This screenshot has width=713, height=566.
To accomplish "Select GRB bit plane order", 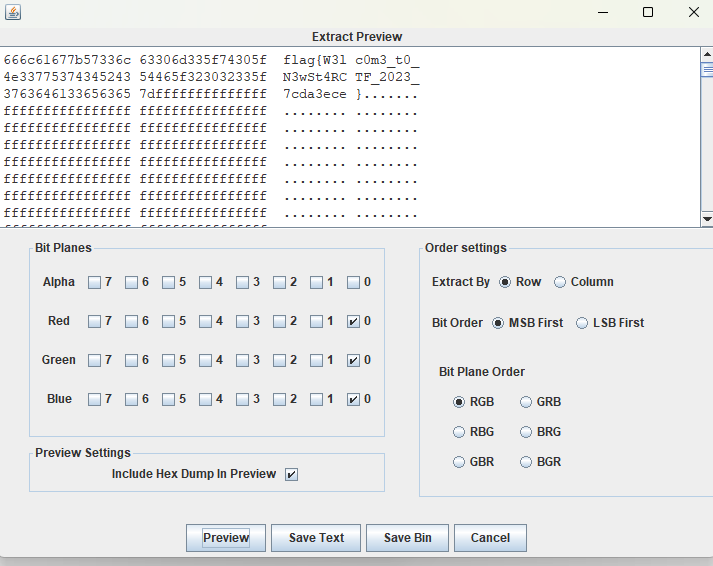I will click(526, 402).
